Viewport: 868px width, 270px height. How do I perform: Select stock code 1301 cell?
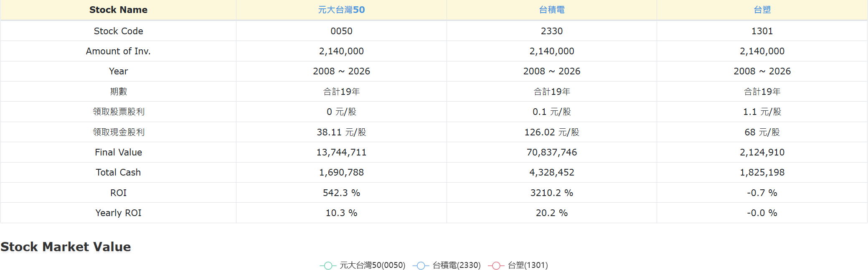point(762,31)
